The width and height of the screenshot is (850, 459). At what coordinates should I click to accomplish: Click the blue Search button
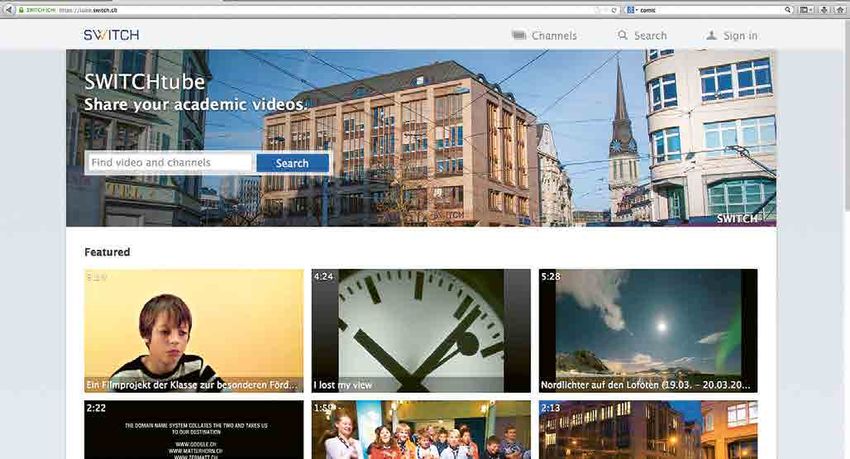292,163
